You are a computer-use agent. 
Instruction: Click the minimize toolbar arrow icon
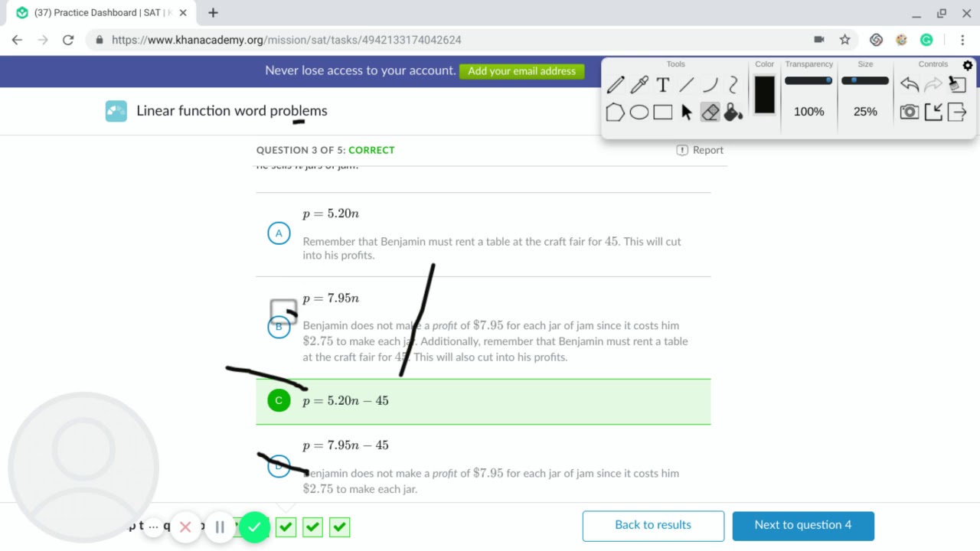933,112
